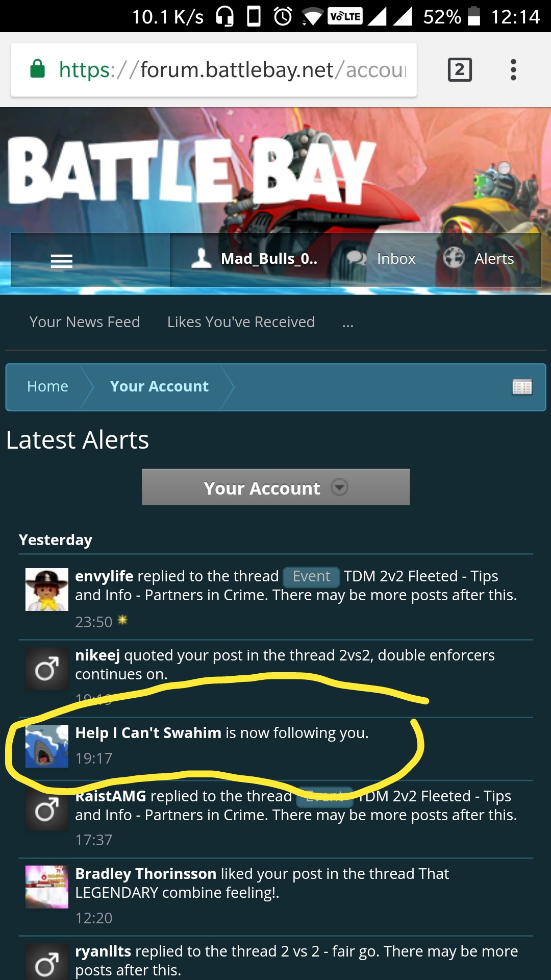Expand the Your Account dropdown button
Viewport: 551px width, 980px height.
tap(275, 487)
